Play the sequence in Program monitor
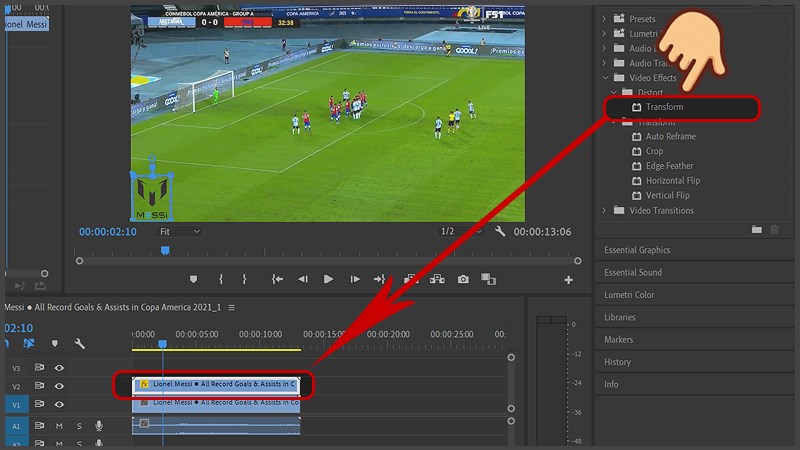Viewport: 800px width, 450px height. tap(328, 279)
